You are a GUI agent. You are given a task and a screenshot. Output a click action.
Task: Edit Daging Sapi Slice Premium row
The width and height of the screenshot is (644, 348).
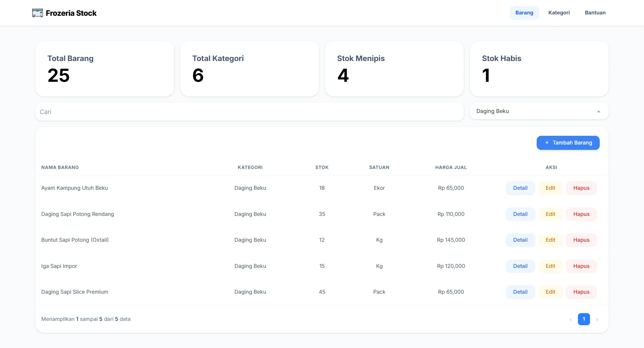point(550,292)
